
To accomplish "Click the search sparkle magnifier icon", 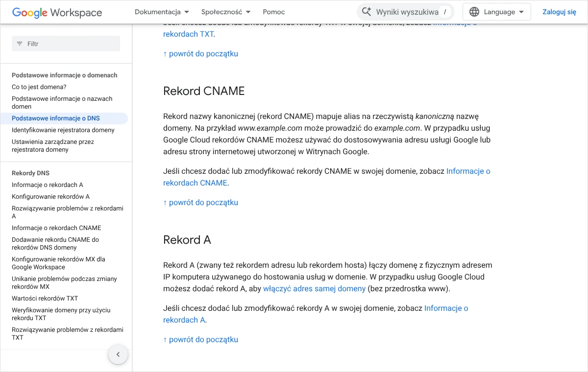I will [366, 12].
